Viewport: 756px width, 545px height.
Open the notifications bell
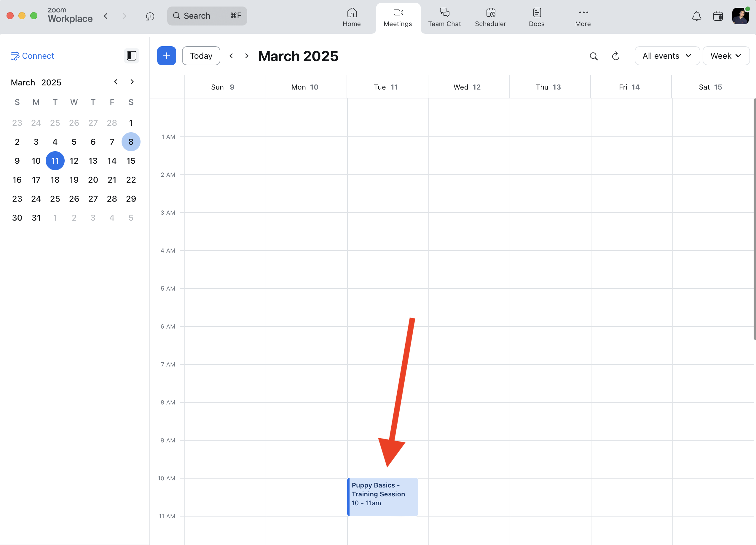click(697, 16)
